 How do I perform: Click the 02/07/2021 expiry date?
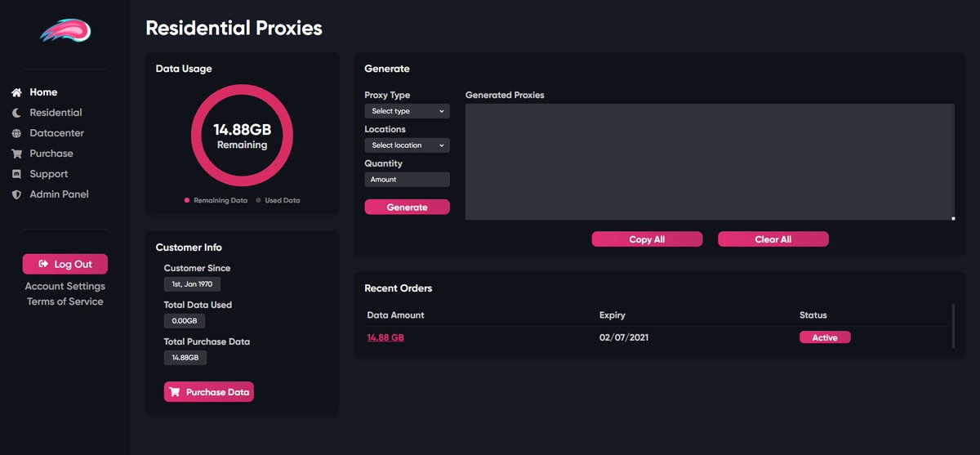624,337
